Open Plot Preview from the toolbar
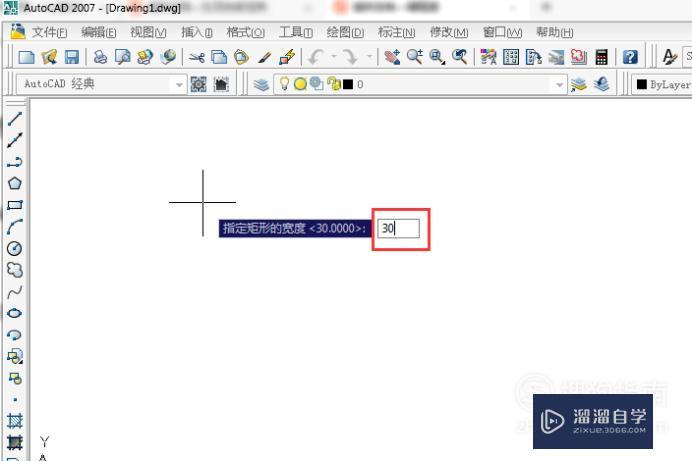Screen dimensions: 692x461 (x=122, y=57)
